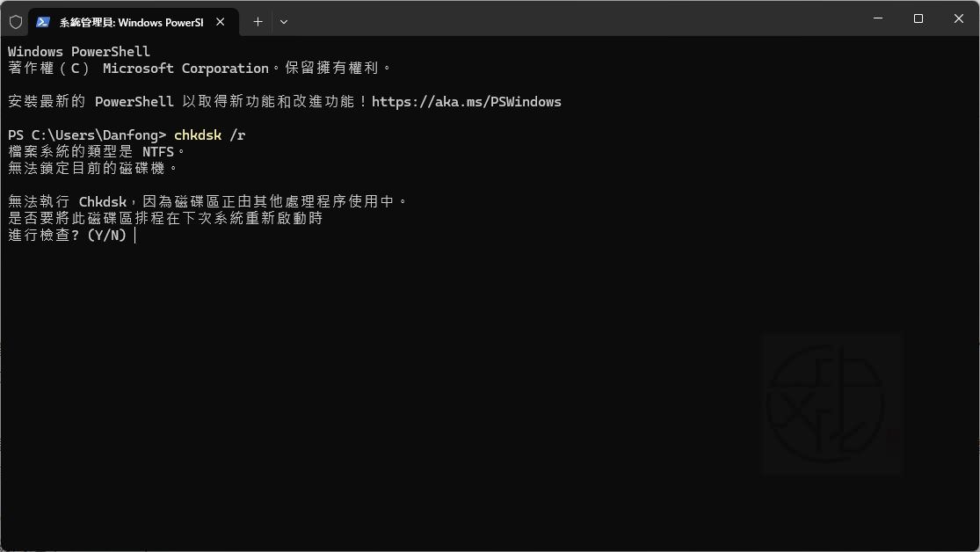Image resolution: width=980 pixels, height=552 pixels.
Task: Click the '著作權 (C) Microsoft Corporation' line
Action: click(200, 69)
